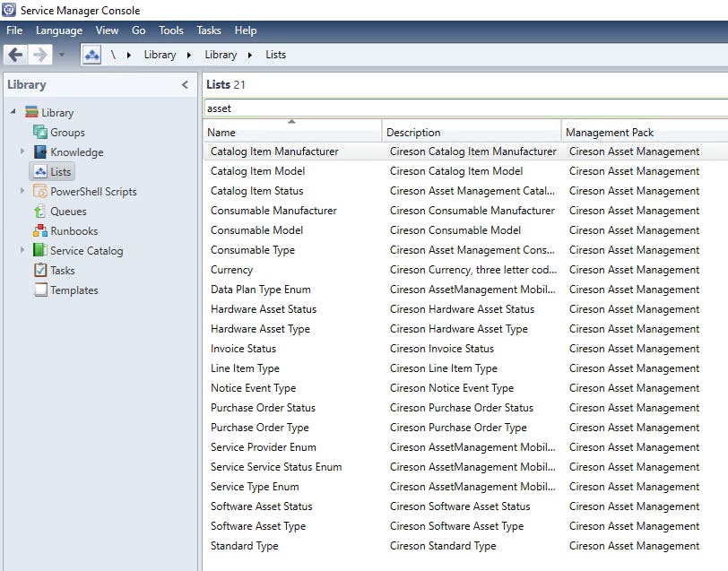
Task: Collapse the Library navigation pane
Action: coord(185,85)
